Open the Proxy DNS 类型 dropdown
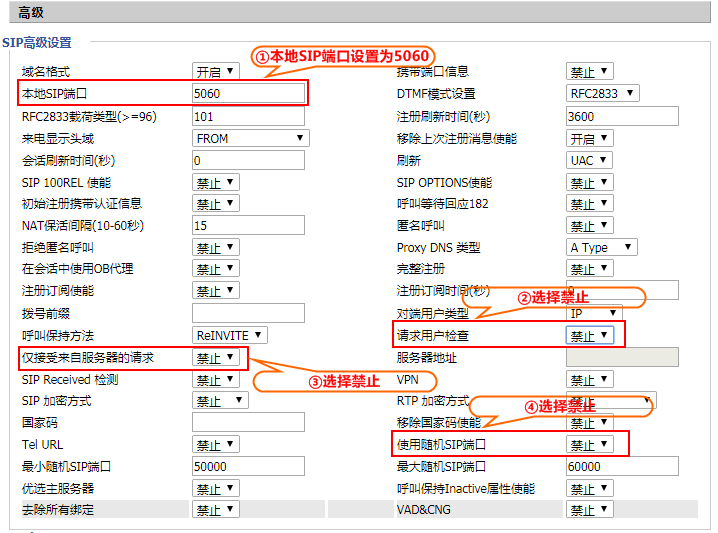Image resolution: width=718 pixels, height=533 pixels. [x=601, y=247]
